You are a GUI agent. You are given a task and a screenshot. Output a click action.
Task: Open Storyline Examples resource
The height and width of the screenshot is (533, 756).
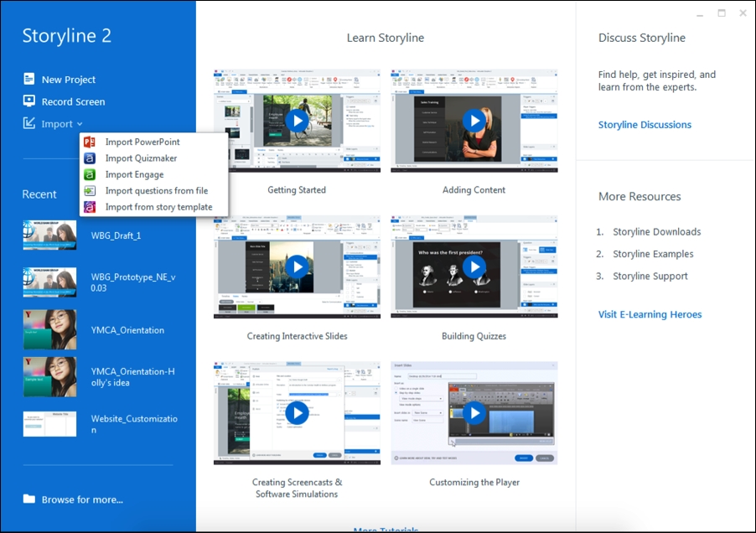(653, 254)
